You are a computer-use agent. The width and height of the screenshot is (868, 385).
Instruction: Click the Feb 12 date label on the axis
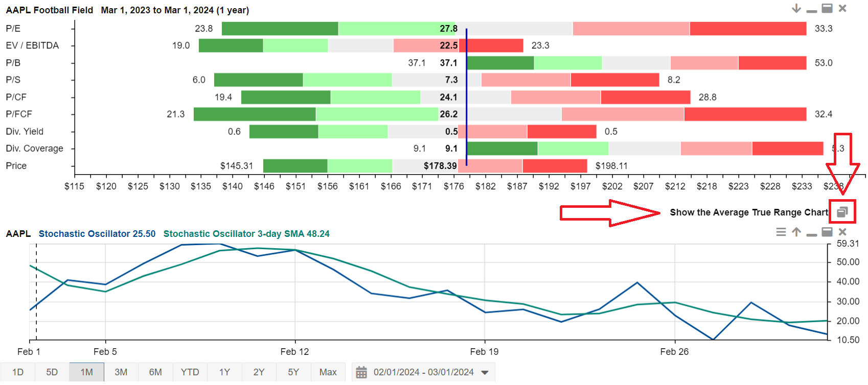[295, 352]
